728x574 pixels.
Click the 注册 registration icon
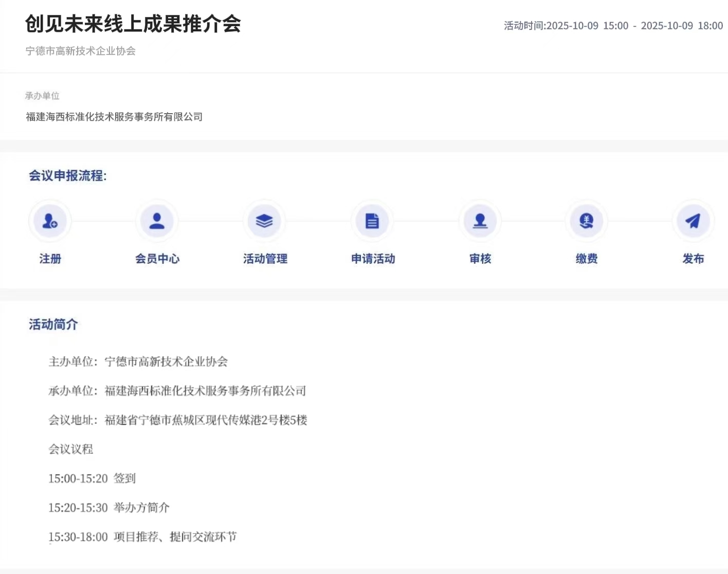coord(50,221)
